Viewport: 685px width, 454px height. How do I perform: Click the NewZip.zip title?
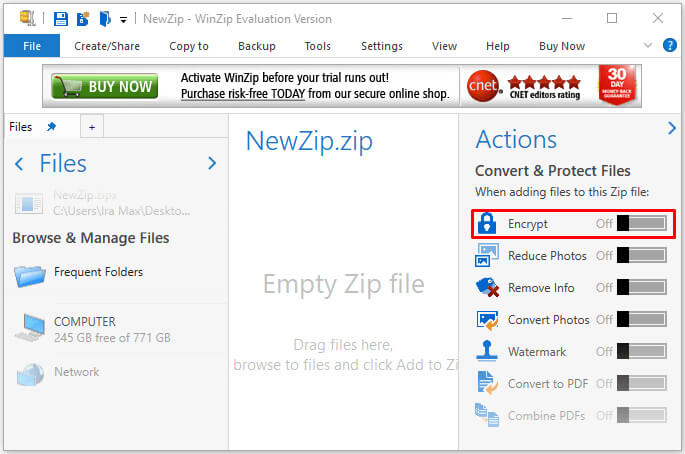point(309,141)
